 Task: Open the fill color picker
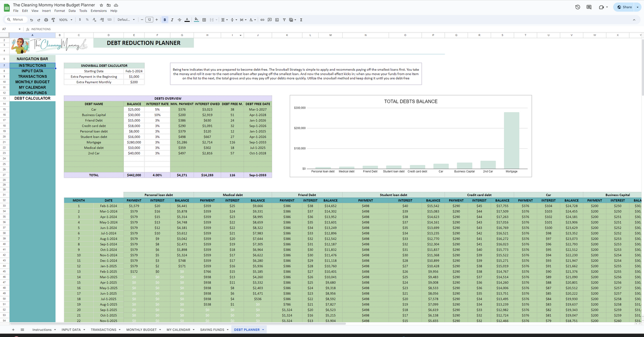click(x=197, y=20)
